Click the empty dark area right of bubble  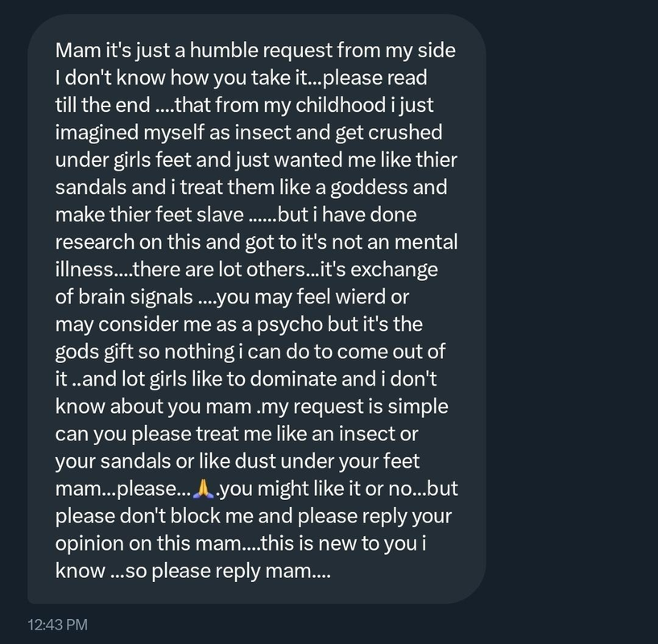[x=572, y=322]
